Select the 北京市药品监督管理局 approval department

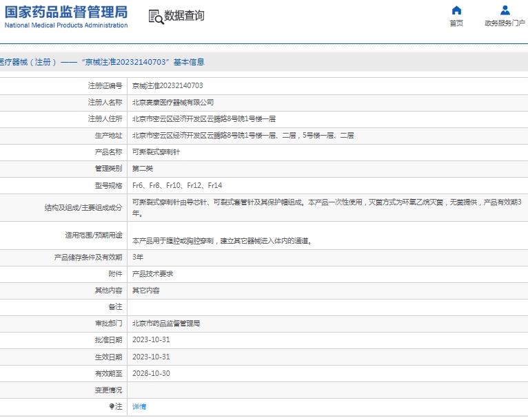pyautogui.click(x=166, y=323)
